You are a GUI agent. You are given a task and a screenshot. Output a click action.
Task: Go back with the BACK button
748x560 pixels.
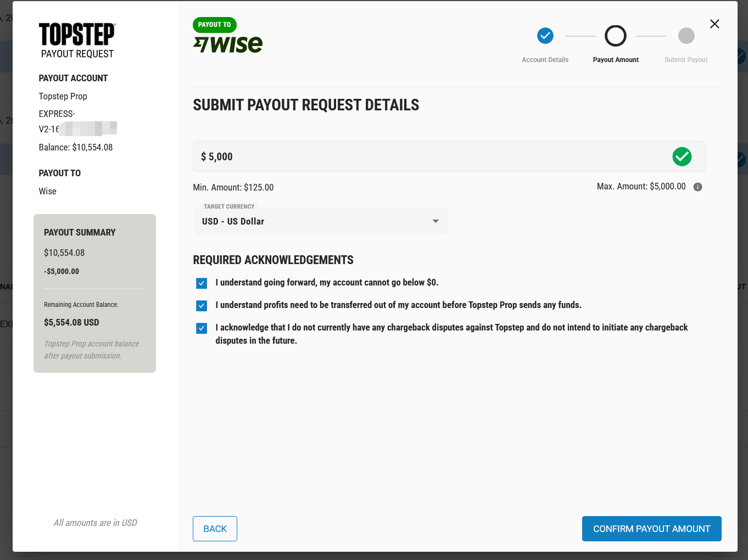pos(215,529)
